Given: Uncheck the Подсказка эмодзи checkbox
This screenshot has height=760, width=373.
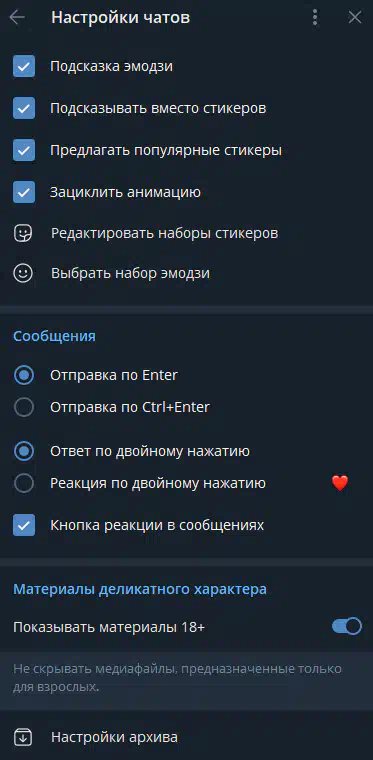Looking at the screenshot, I should (24, 66).
